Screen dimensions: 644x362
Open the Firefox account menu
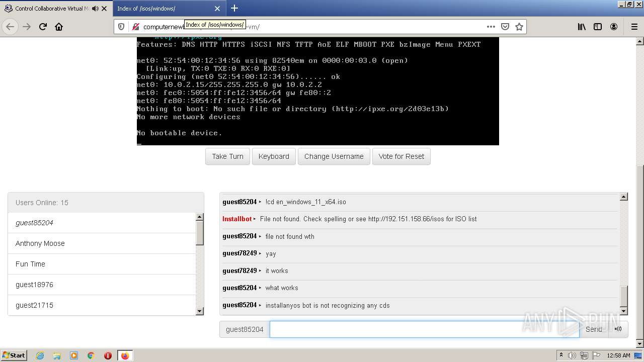[614, 27]
